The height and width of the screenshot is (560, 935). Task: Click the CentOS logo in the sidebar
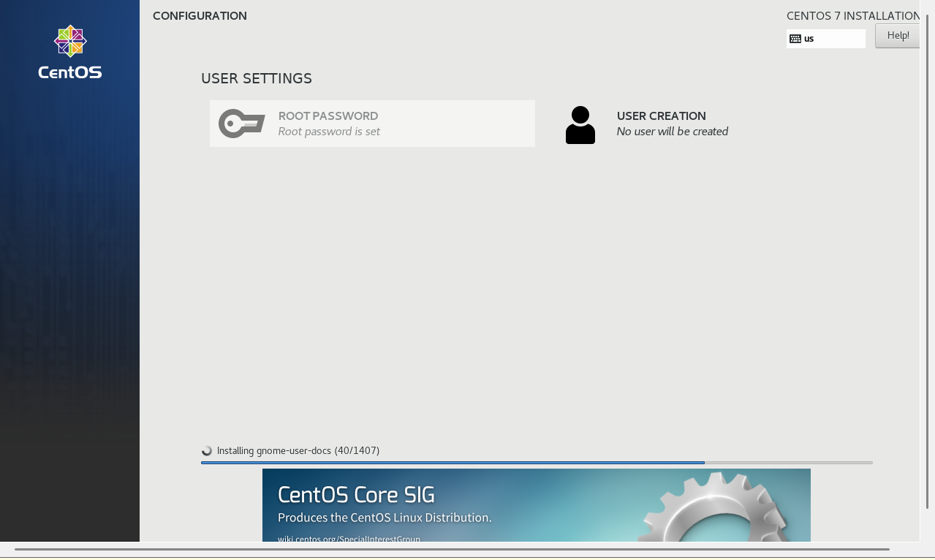point(69,50)
